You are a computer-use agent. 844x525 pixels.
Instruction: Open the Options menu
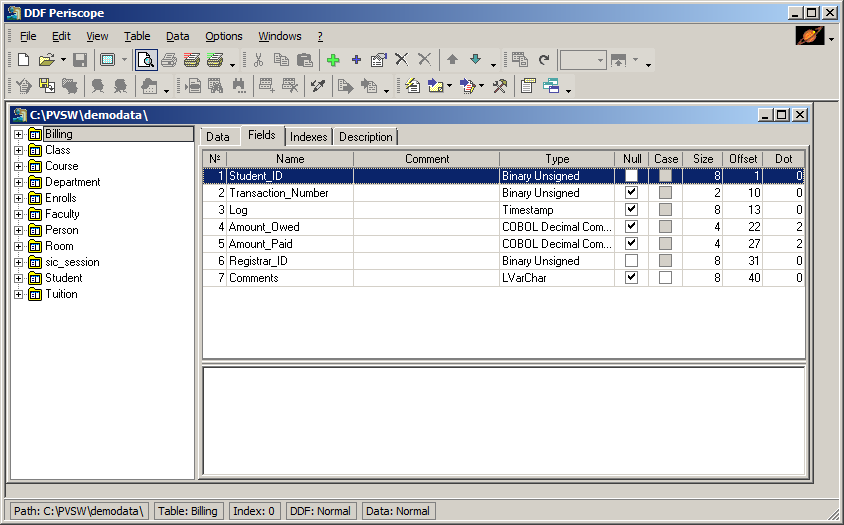point(224,36)
